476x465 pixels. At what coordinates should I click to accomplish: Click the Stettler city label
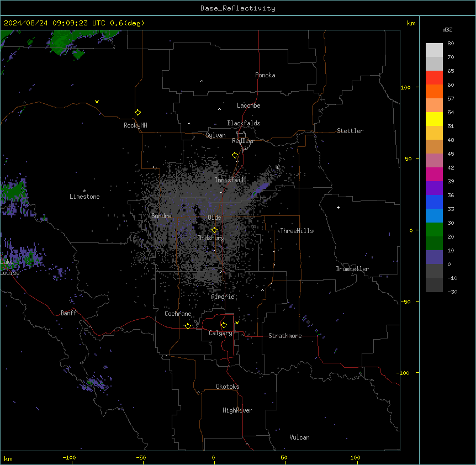click(350, 131)
